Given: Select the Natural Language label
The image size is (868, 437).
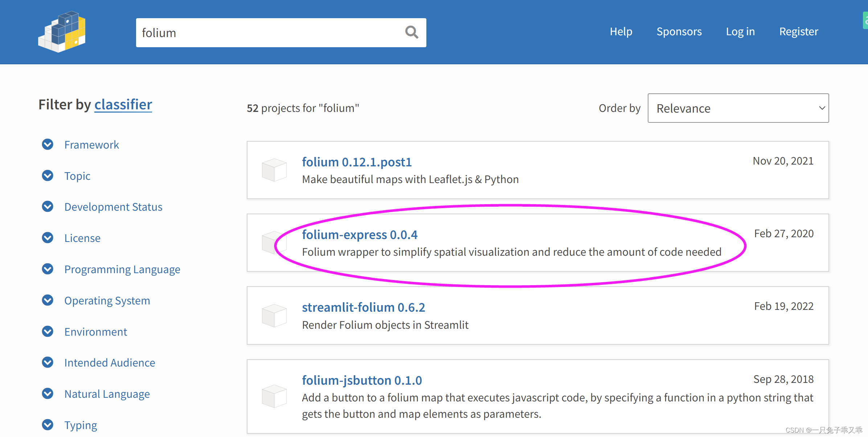Looking at the screenshot, I should (107, 394).
